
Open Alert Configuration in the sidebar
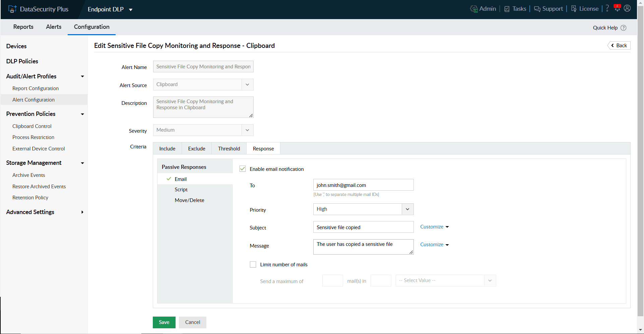tap(44, 99)
